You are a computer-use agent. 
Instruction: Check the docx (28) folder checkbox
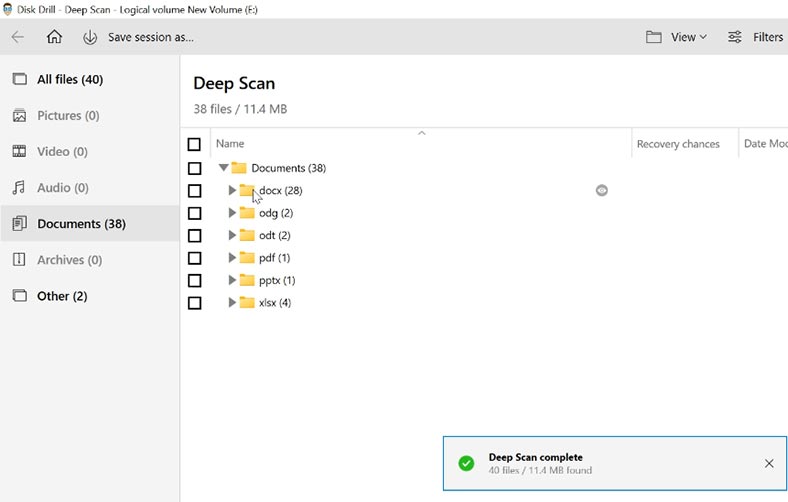coord(194,191)
